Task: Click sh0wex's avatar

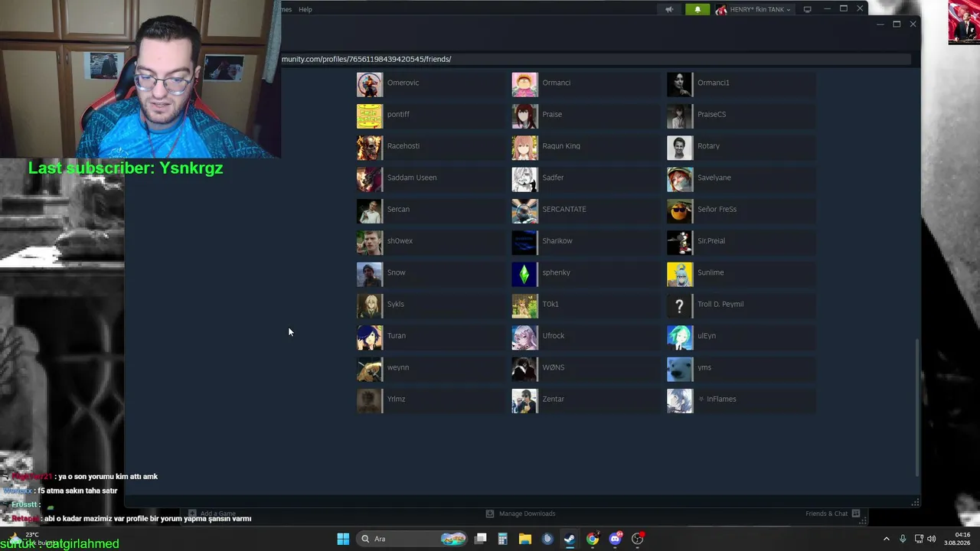Action: pos(370,242)
